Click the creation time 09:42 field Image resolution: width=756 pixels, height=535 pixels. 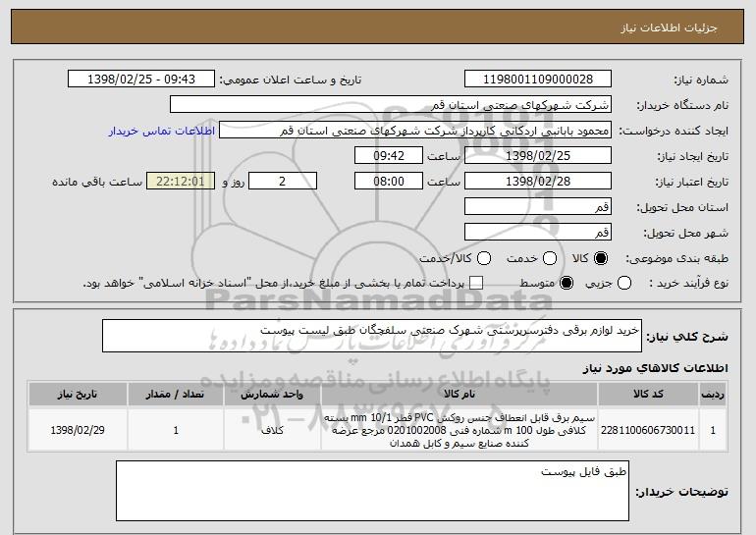389,156
